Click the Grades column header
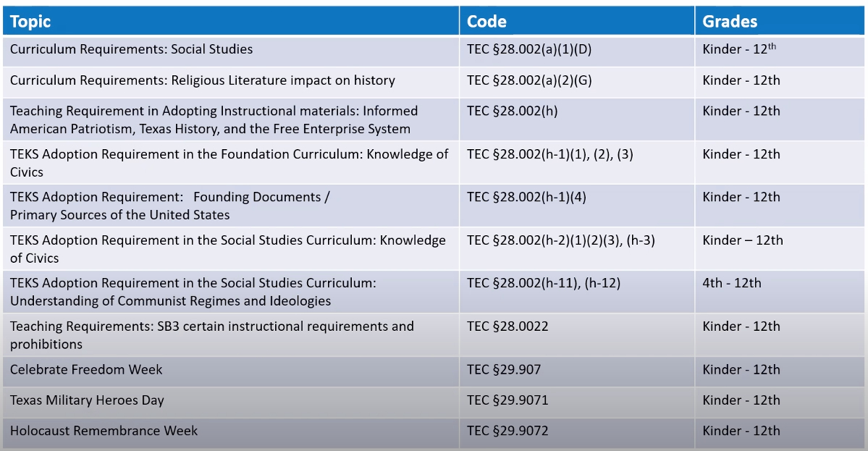868x451 pixels. 730,21
